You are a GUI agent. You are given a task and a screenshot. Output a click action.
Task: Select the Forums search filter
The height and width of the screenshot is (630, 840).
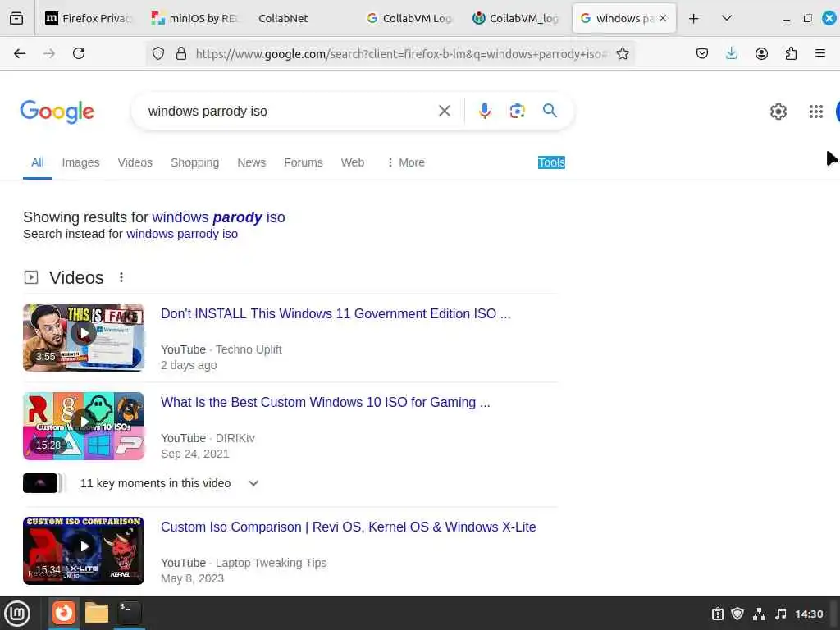coord(304,162)
